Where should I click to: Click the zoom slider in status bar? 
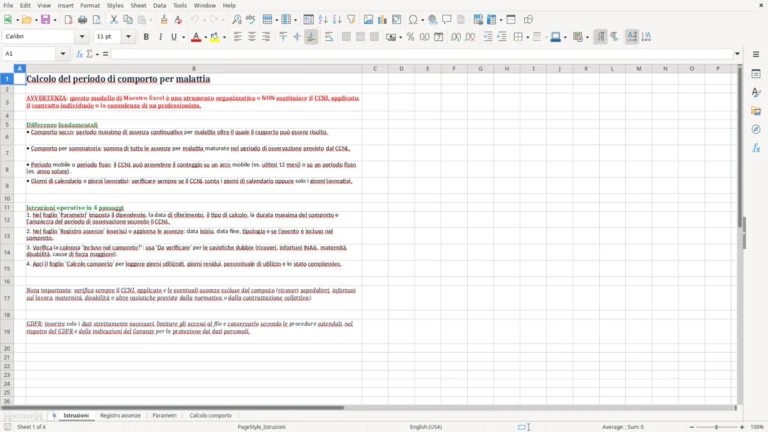click(716, 427)
